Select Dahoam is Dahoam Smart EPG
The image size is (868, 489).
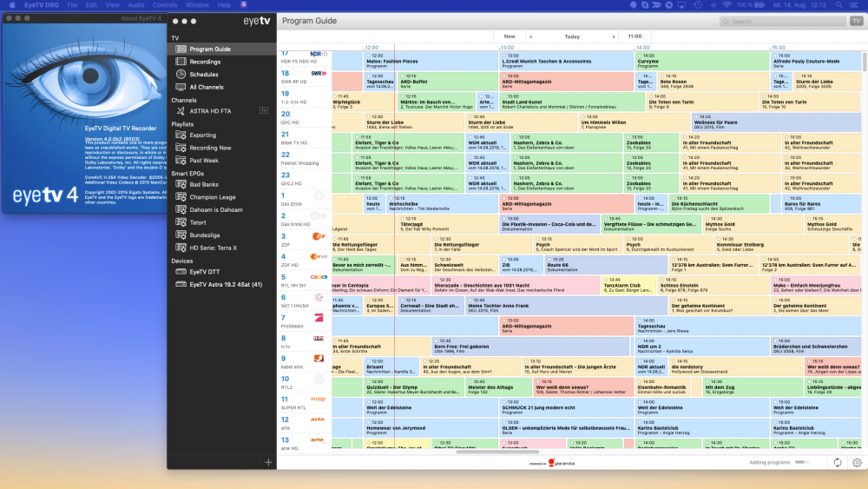221,210
